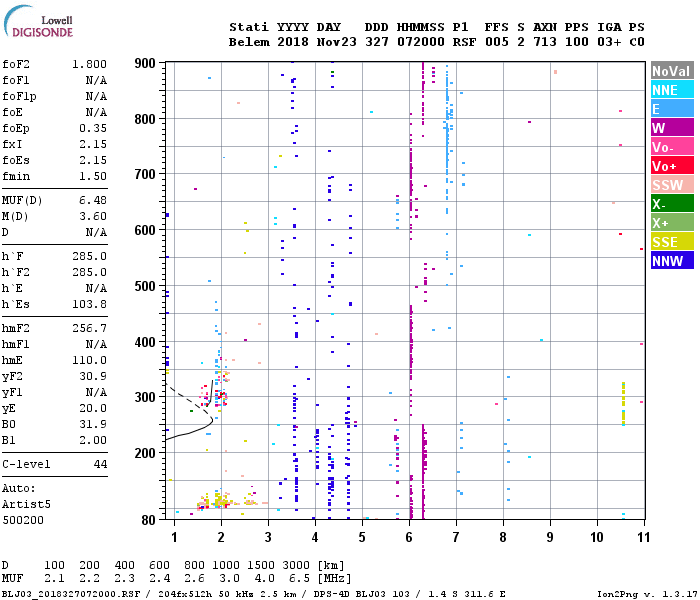
Task: Click the date Nov23 in header
Action: pyautogui.click(x=337, y=42)
